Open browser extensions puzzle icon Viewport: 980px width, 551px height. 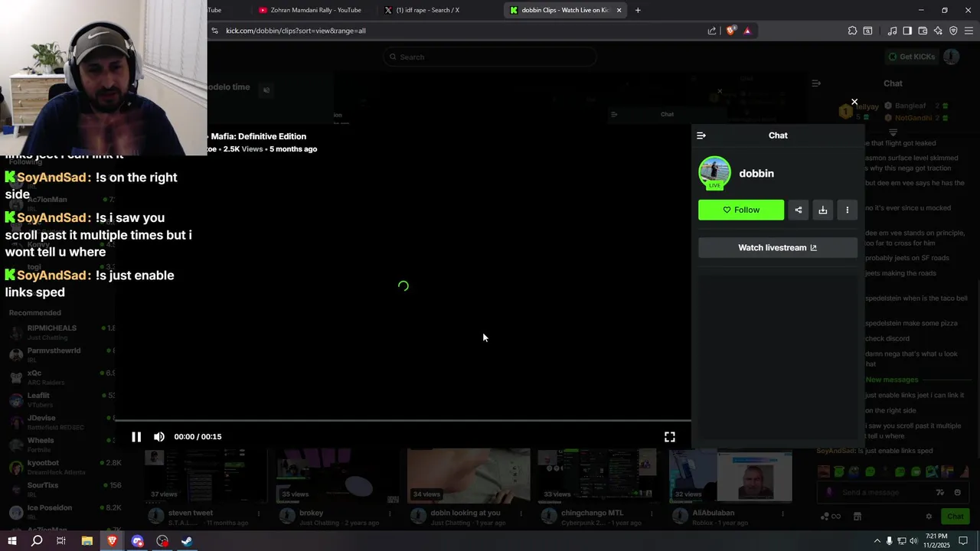852,31
